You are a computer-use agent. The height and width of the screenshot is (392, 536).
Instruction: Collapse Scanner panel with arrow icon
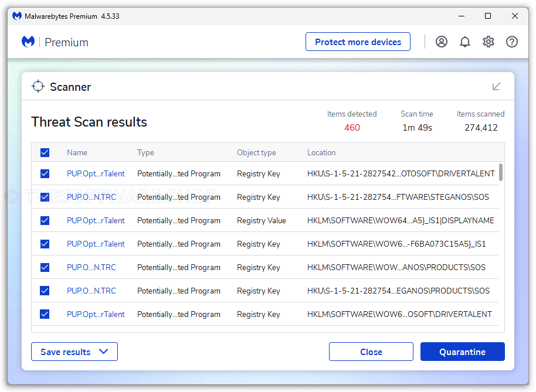pyautogui.click(x=496, y=86)
